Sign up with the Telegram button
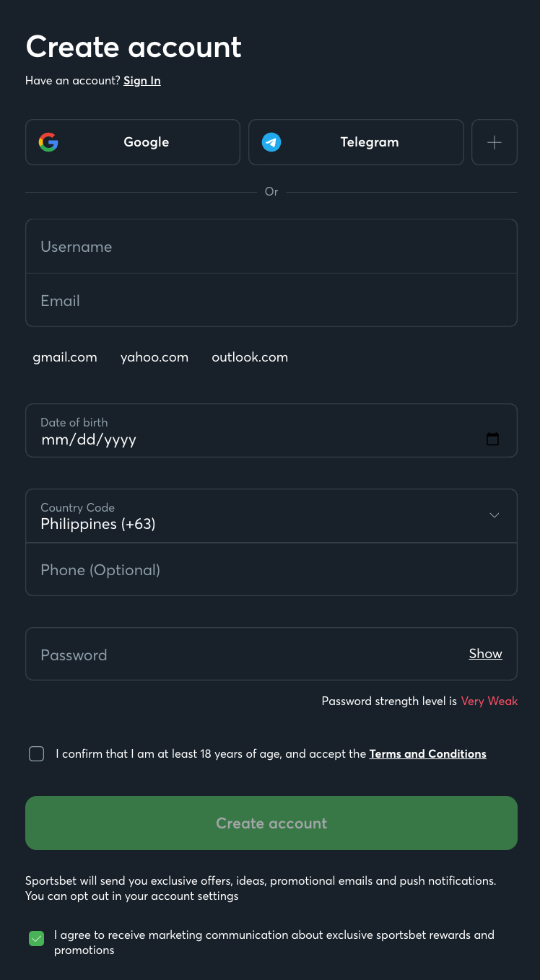This screenshot has height=980, width=540. point(356,142)
